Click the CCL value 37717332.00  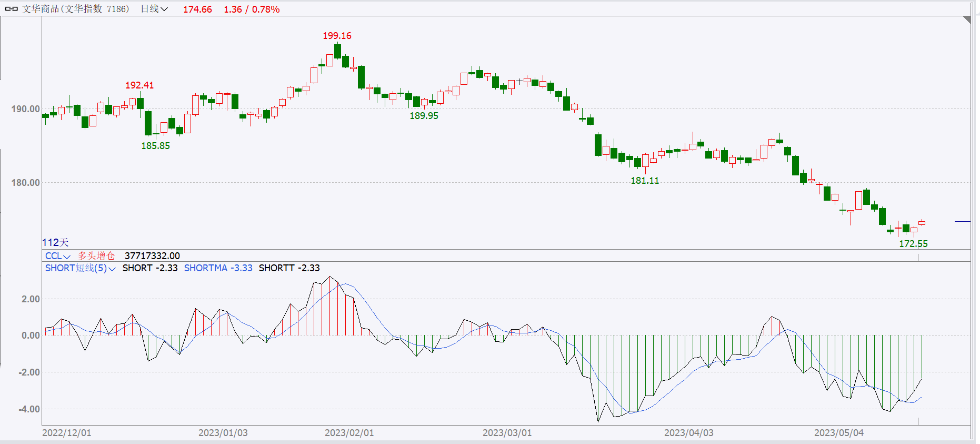pos(152,256)
